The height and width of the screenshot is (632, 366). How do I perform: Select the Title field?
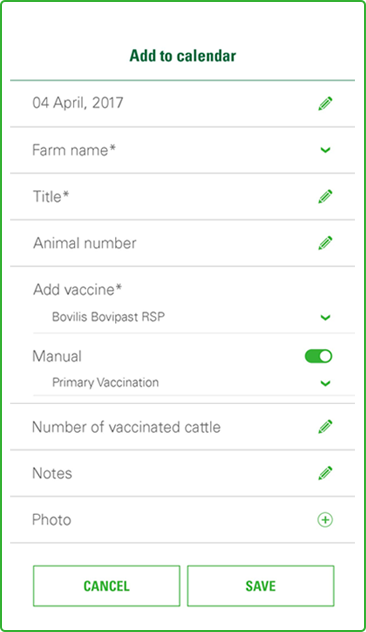(x=183, y=197)
